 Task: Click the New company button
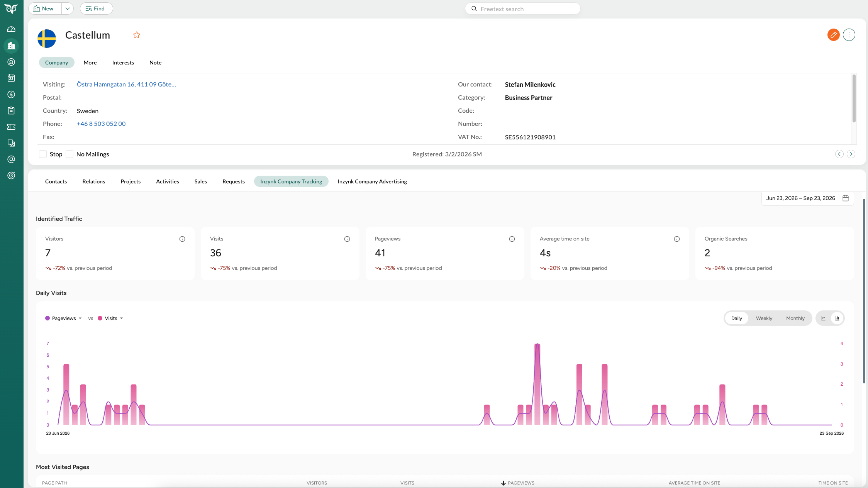pos(45,8)
